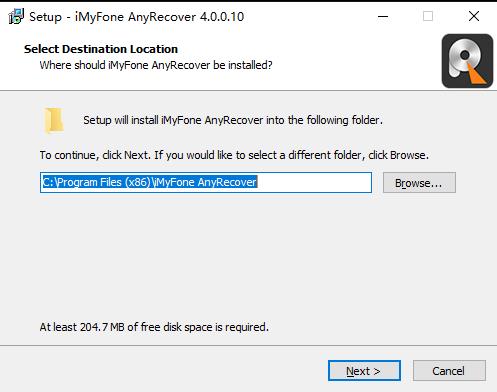Click Browse to choose a different folder
The width and height of the screenshot is (497, 392).
419,183
